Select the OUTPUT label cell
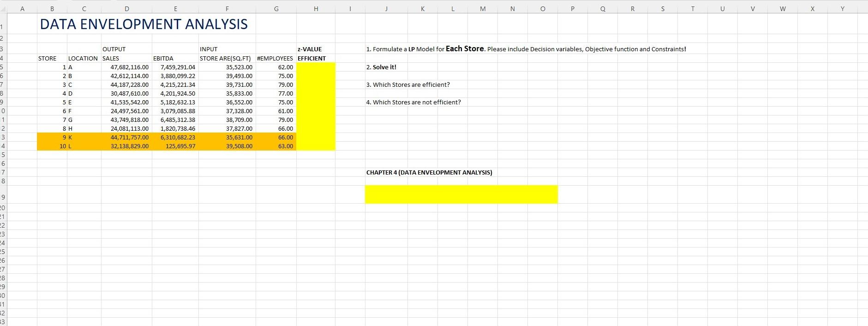 pyautogui.click(x=114, y=49)
